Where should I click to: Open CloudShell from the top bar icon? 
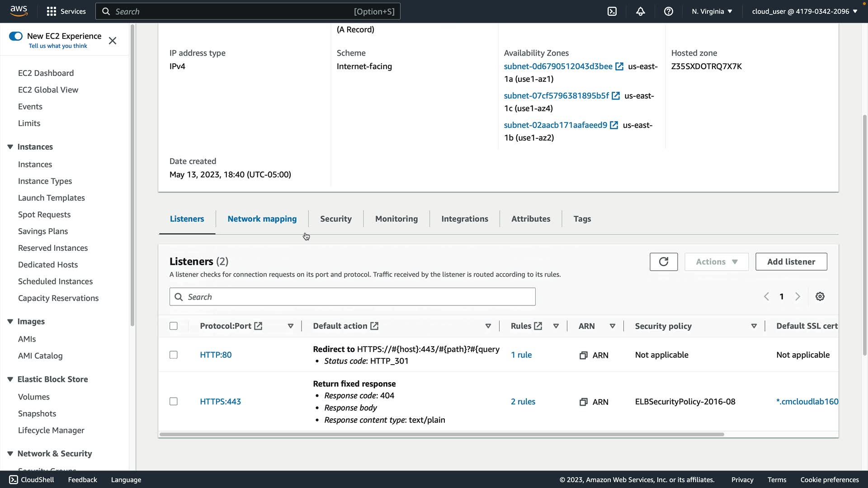(612, 11)
